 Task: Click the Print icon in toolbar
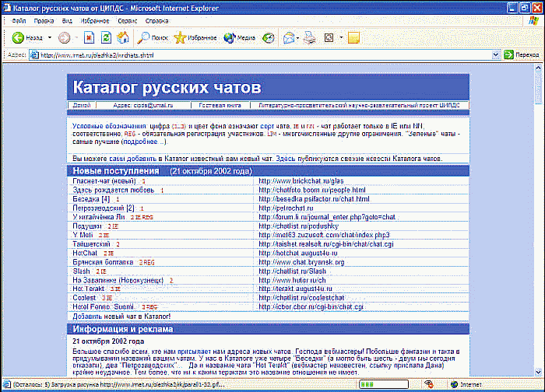point(309,37)
